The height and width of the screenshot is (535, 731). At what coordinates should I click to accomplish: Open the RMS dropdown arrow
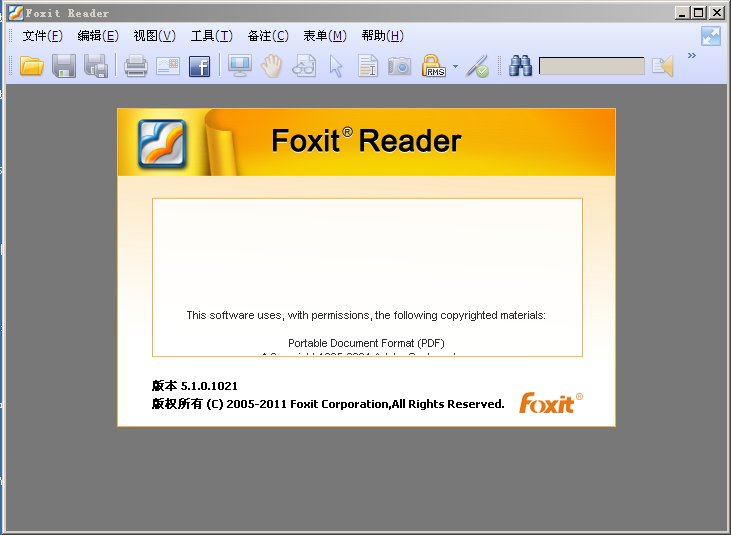pos(455,66)
